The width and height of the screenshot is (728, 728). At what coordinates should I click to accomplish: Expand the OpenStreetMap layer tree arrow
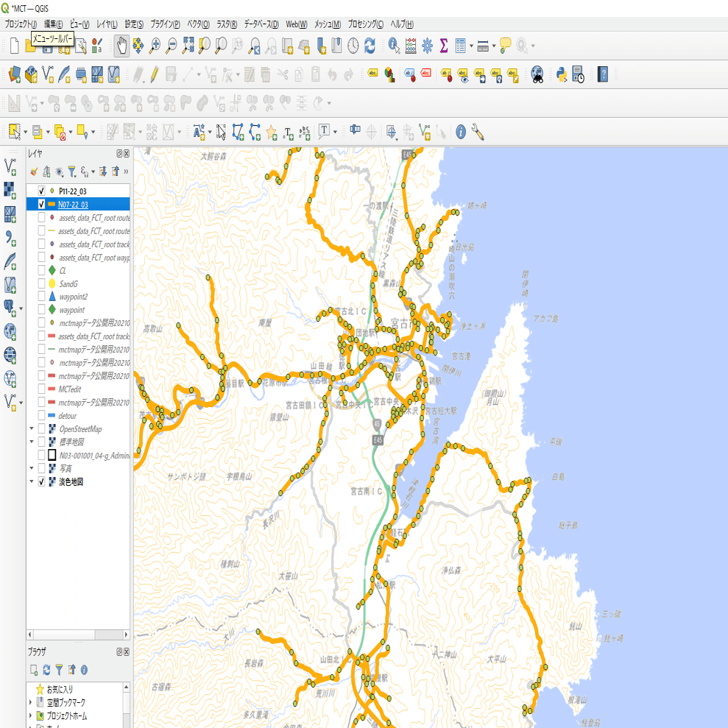point(32,428)
